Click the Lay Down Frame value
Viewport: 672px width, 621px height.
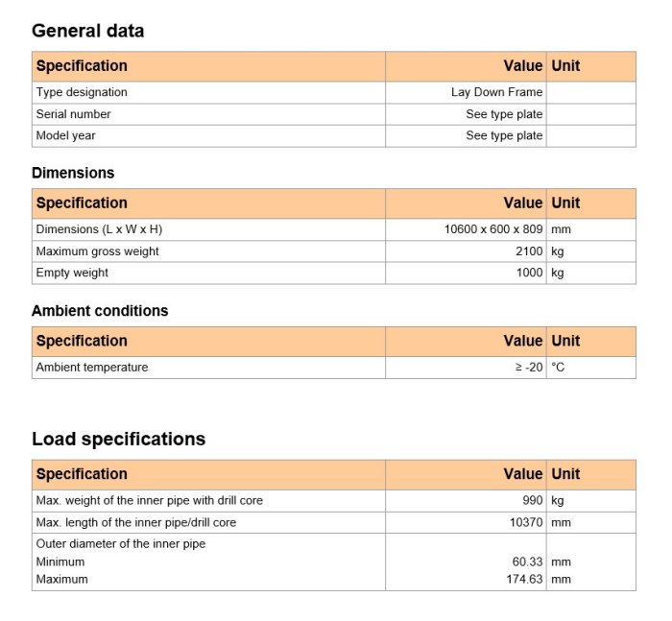pos(496,92)
